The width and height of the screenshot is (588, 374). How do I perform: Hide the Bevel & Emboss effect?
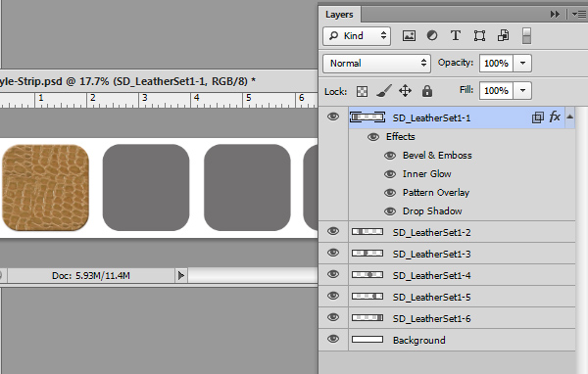pyautogui.click(x=390, y=156)
